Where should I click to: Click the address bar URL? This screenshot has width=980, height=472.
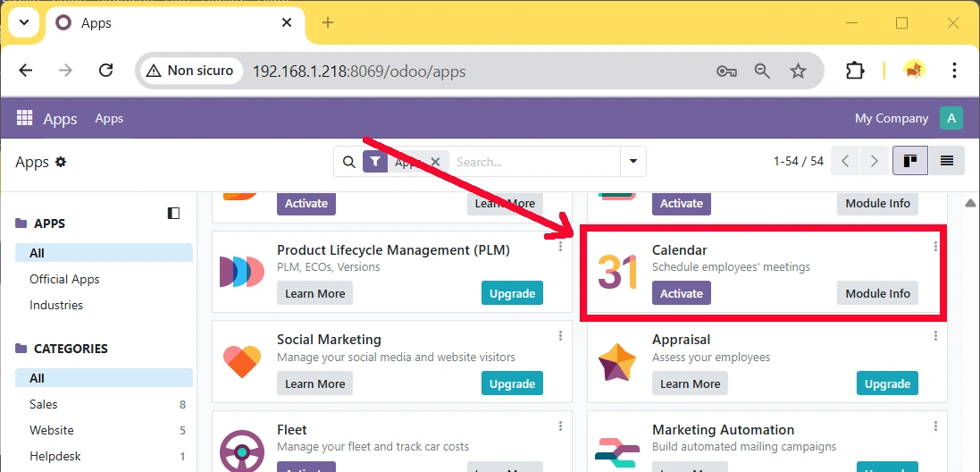click(359, 72)
